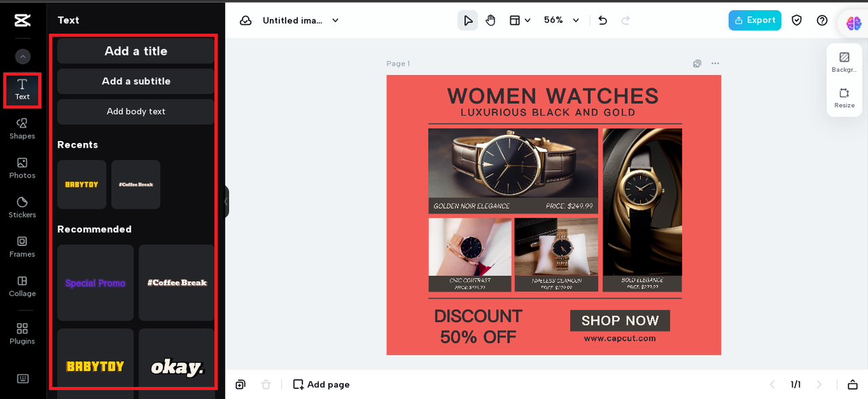Select PRICE: $249.99 caption text

pos(570,206)
